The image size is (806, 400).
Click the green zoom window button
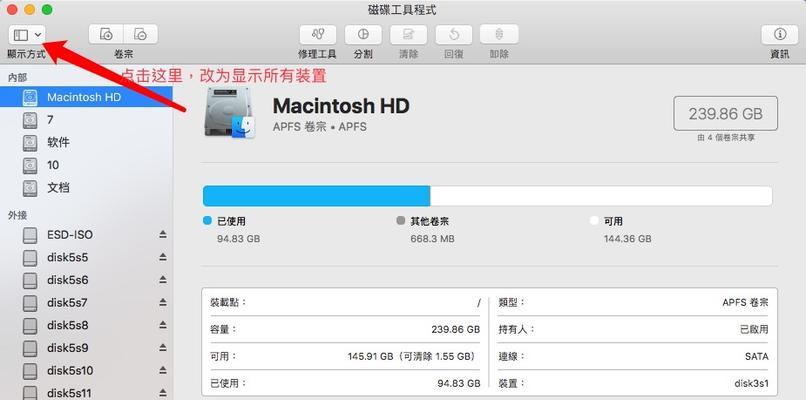coord(47,9)
